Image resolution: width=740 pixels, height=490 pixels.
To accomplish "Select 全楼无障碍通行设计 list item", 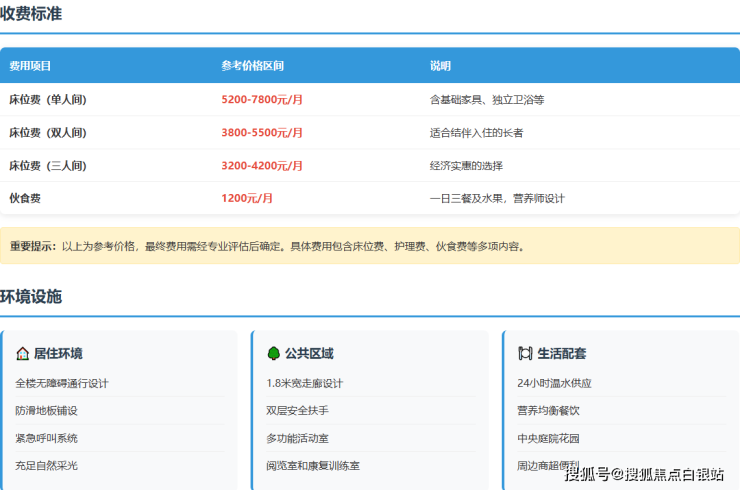I will (62, 383).
